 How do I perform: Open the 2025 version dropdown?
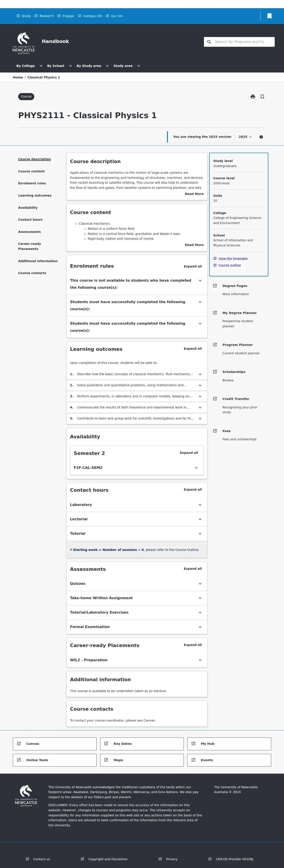(x=245, y=137)
